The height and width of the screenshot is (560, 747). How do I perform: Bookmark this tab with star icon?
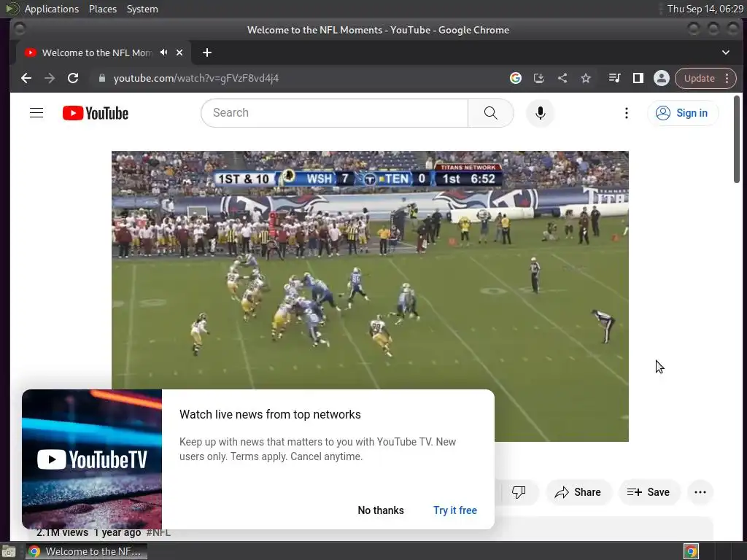pyautogui.click(x=586, y=78)
